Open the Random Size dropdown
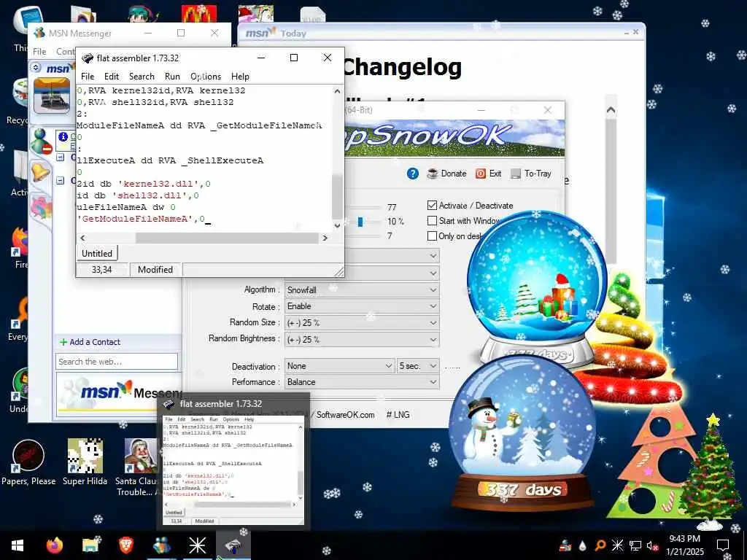 [362, 322]
